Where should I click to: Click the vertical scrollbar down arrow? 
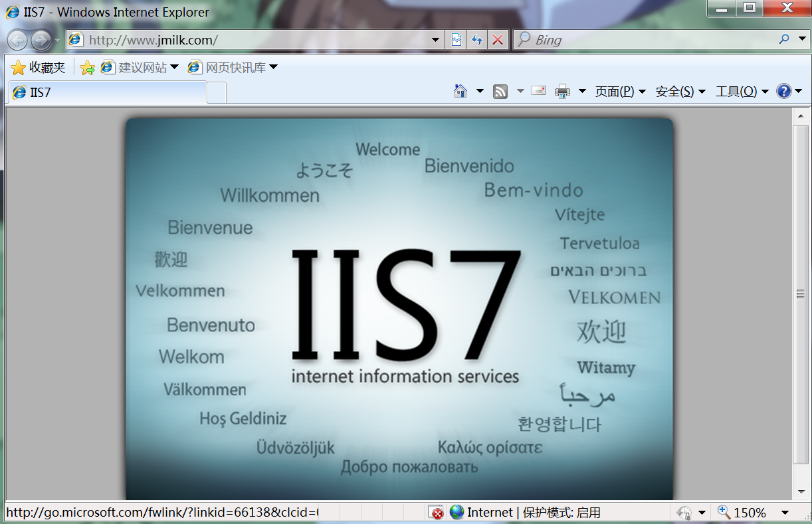point(801,492)
